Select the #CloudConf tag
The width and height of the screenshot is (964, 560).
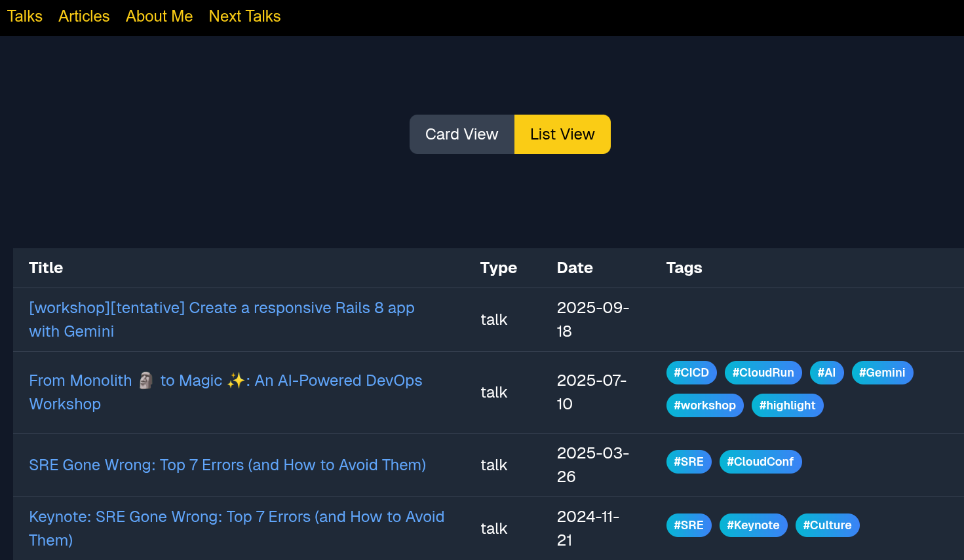(x=760, y=462)
